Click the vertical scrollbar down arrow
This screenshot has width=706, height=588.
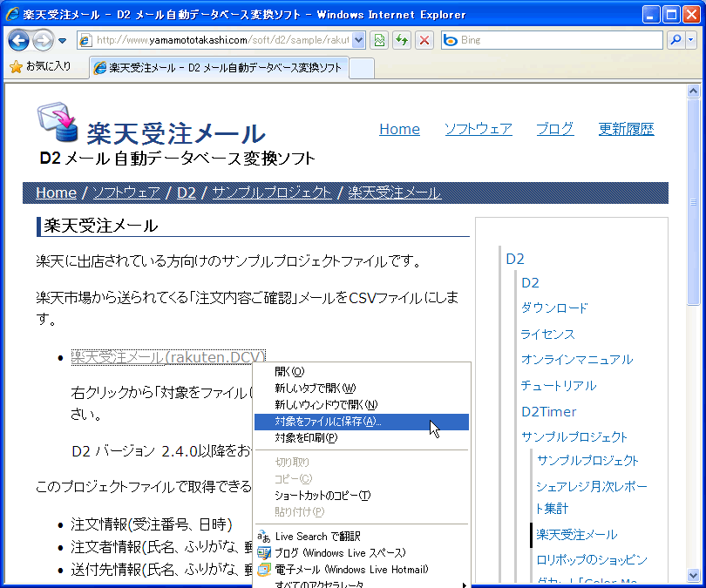click(694, 575)
